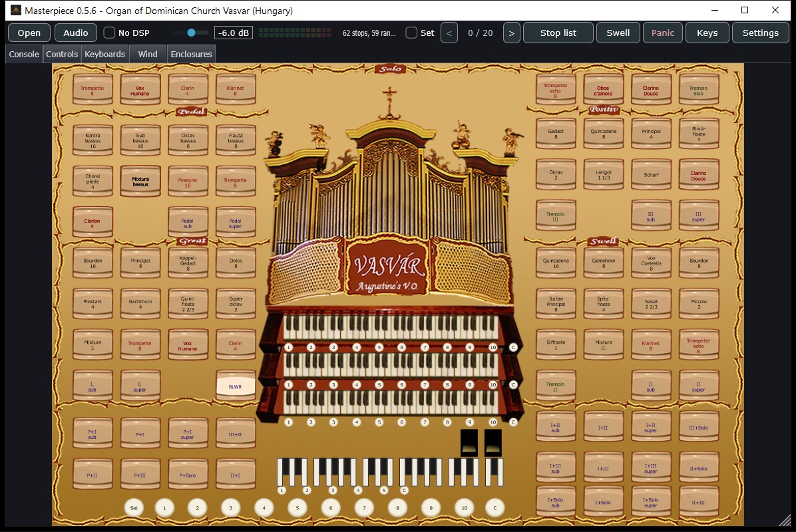Click the round Set piston below the pedalboard
Screen dimensions: 796x532
[134, 507]
